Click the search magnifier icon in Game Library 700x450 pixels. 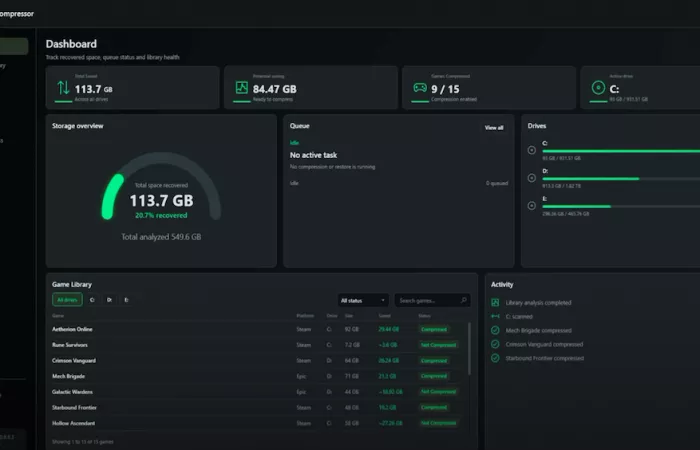coord(463,300)
